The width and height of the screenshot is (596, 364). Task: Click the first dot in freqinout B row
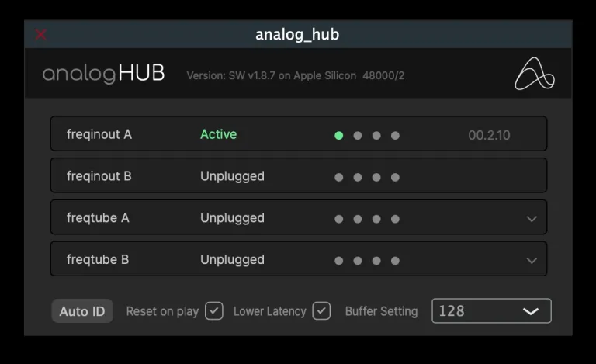[x=339, y=177]
